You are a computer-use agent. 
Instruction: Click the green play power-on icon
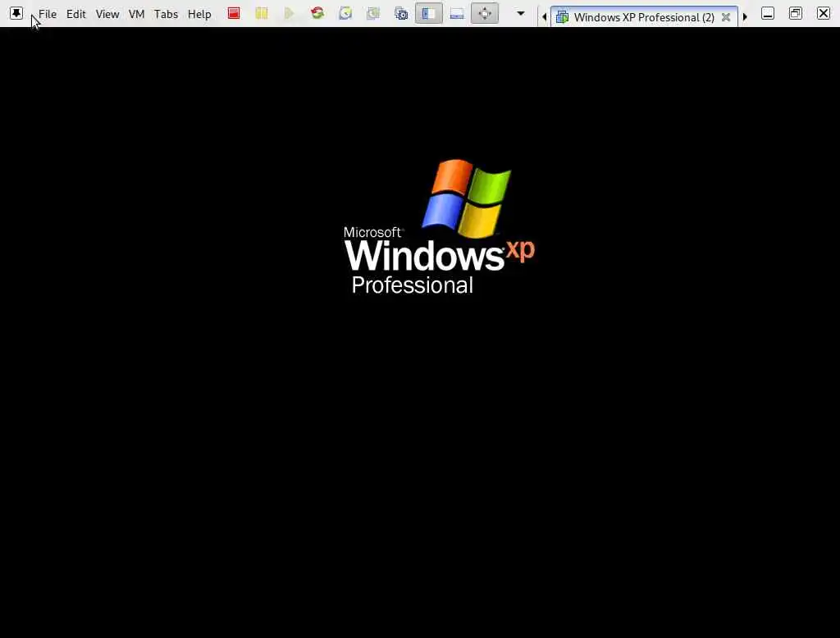click(x=290, y=13)
